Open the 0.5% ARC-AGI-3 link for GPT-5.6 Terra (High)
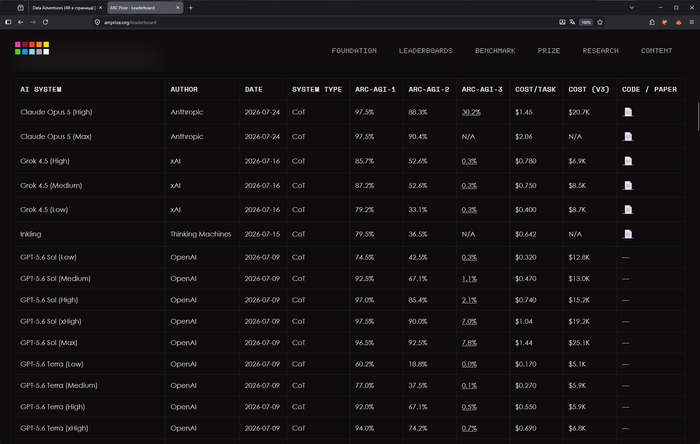700x444 pixels. 469,407
